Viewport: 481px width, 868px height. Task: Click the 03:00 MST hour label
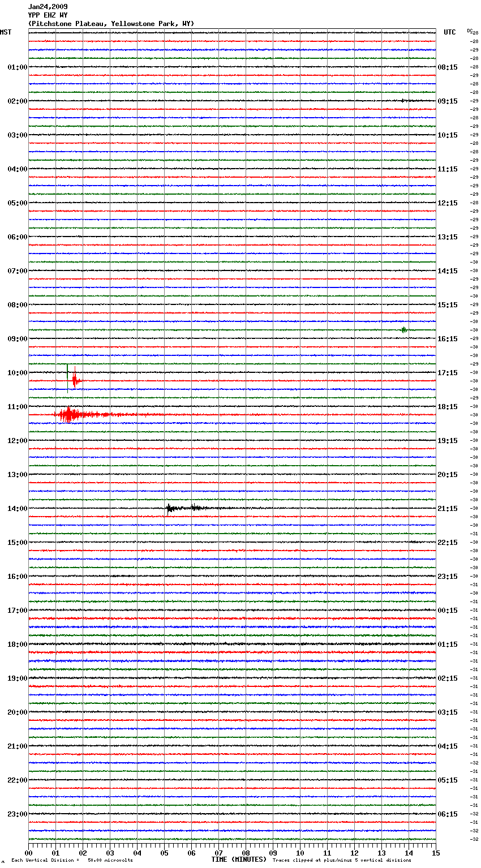pos(18,135)
